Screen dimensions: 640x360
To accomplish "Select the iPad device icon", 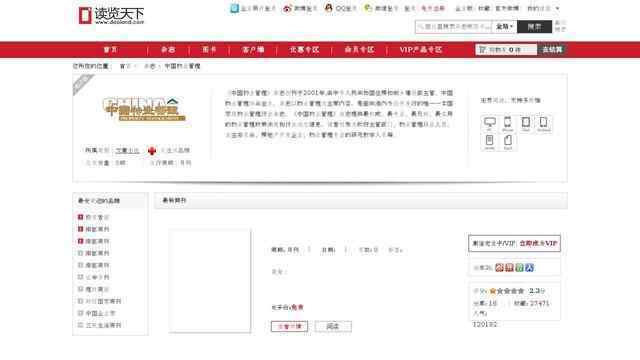I will click(526, 123).
